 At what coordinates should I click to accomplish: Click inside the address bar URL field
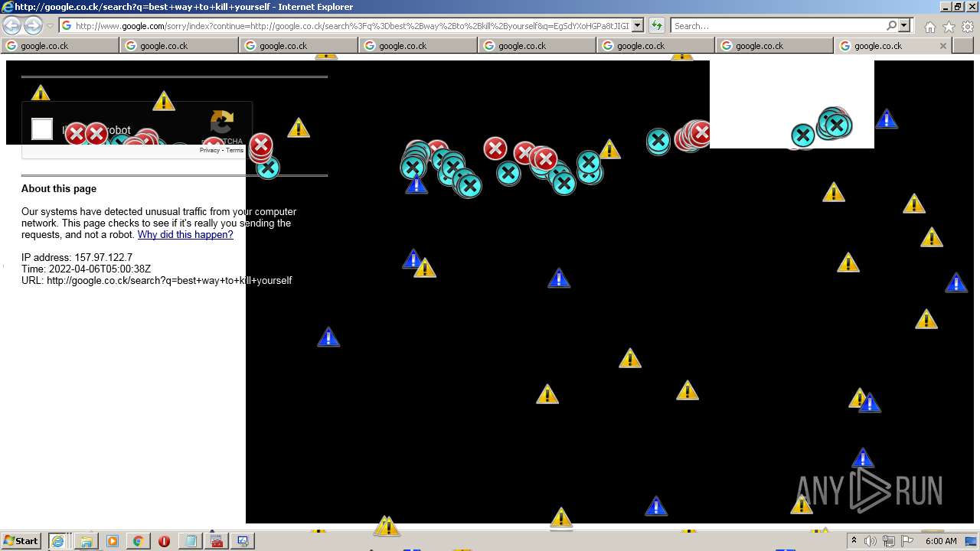[351, 25]
